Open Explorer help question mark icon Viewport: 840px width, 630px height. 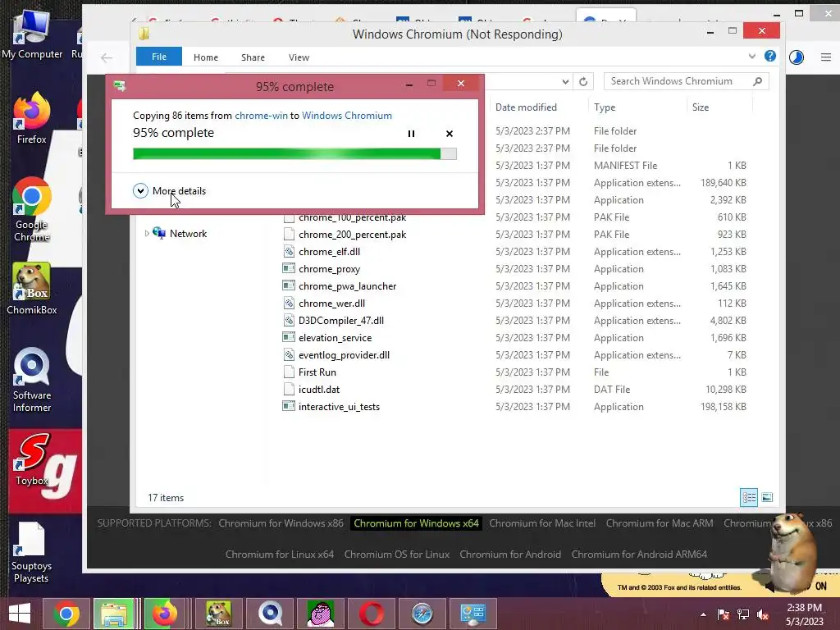pyautogui.click(x=770, y=57)
